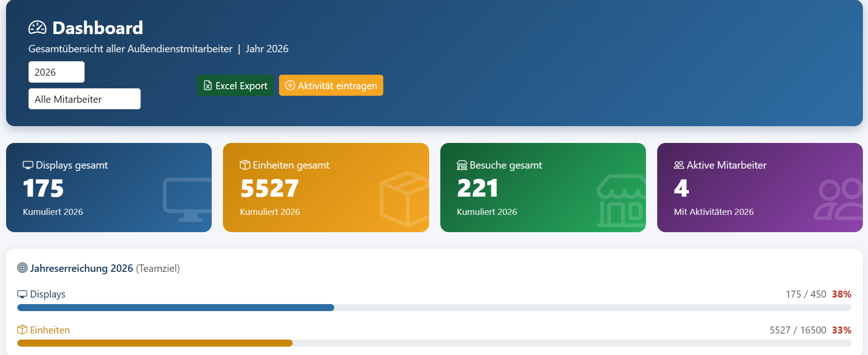Click the 38% Displays percentage value
868x355 pixels.
(x=841, y=294)
